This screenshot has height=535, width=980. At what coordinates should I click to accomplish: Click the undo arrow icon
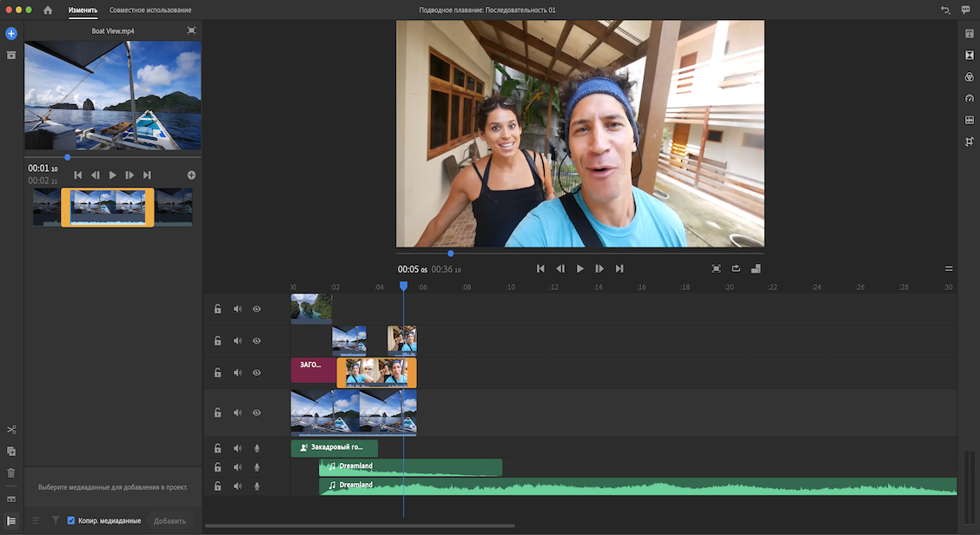click(945, 10)
